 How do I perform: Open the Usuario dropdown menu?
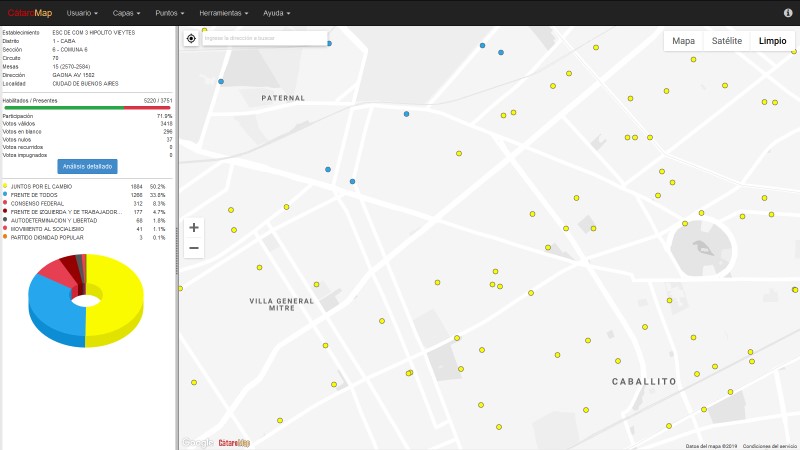tap(82, 13)
